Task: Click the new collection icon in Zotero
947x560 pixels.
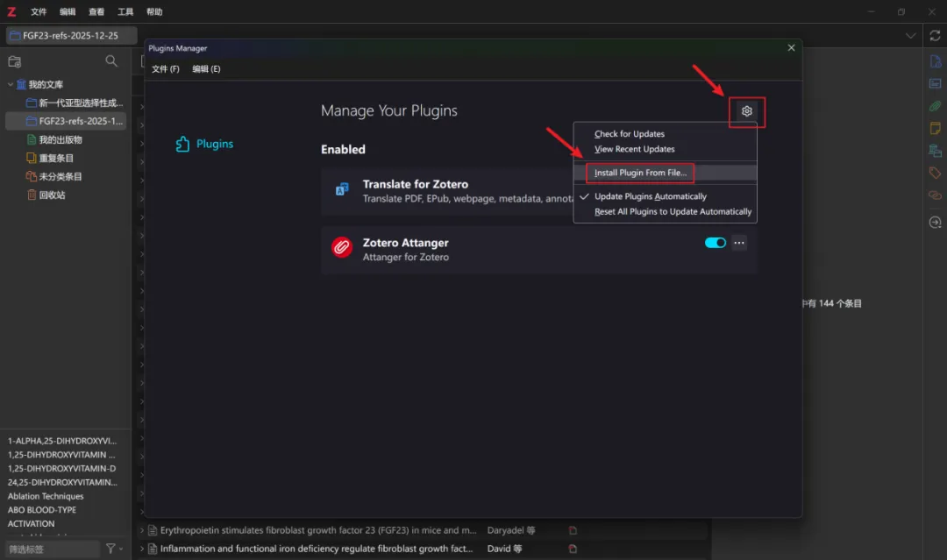Action: point(15,61)
